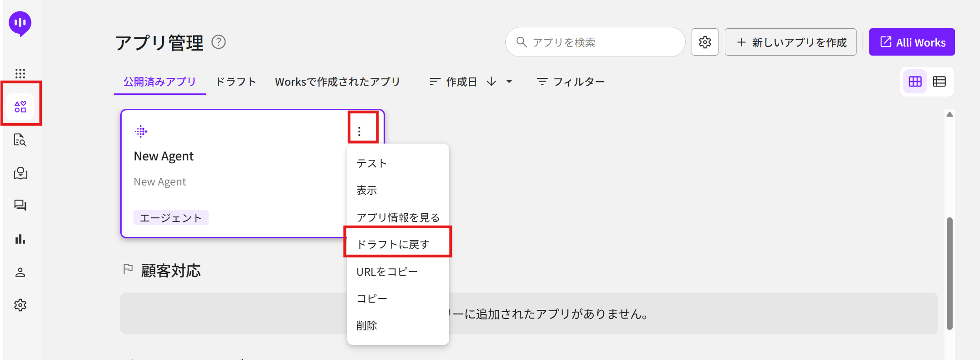
Task: Open the app management sidebar icon
Action: coord(21,107)
